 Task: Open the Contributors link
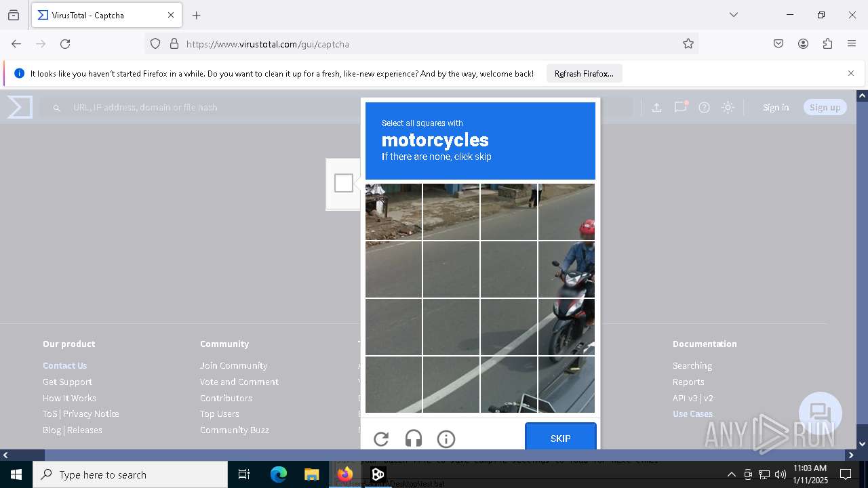click(x=226, y=398)
